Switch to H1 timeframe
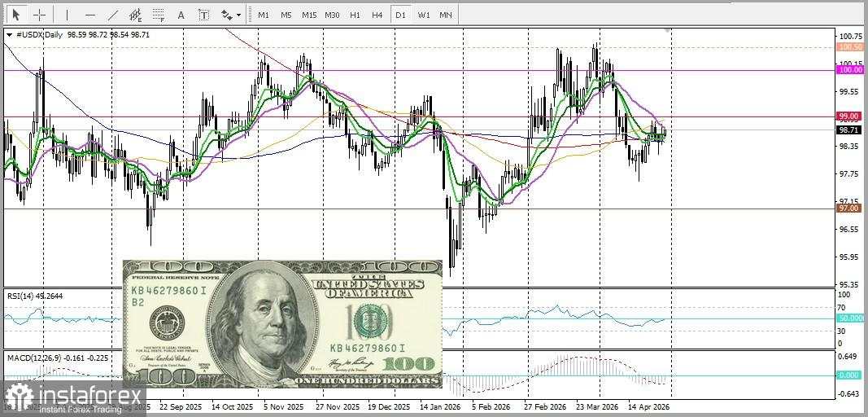868x417 pixels. pos(355,15)
